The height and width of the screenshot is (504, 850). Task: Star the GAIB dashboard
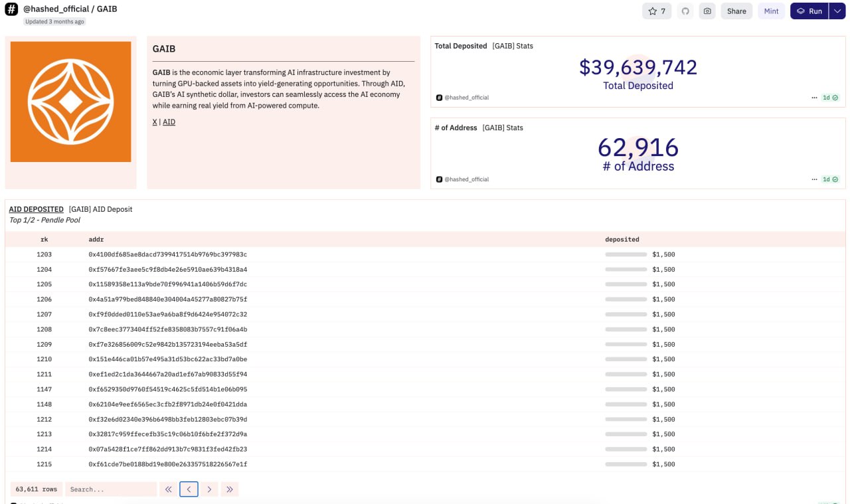pos(657,11)
